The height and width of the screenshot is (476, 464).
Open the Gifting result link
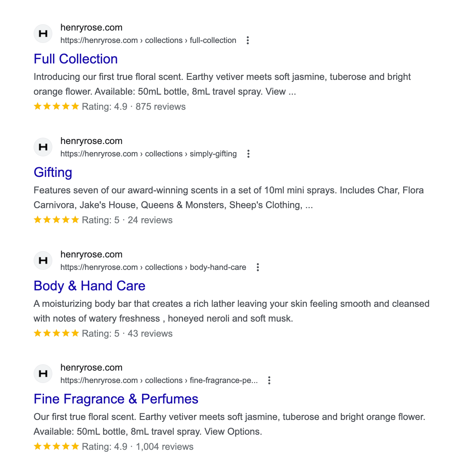(53, 173)
